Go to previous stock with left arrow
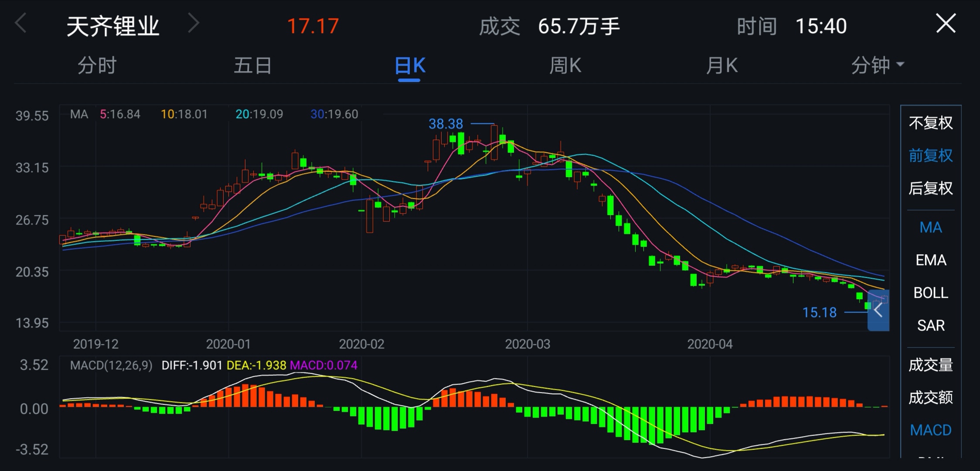The height and width of the screenshot is (471, 980). click(20, 23)
